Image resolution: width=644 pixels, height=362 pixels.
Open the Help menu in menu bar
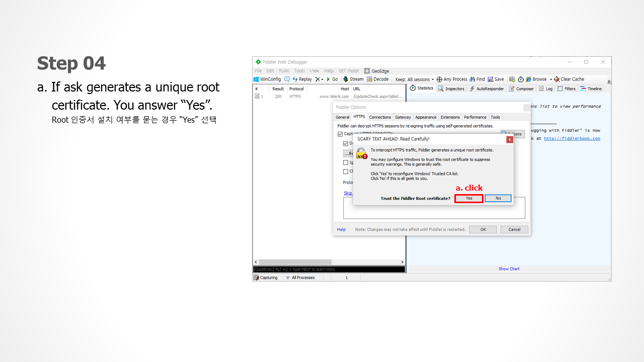pyautogui.click(x=329, y=71)
